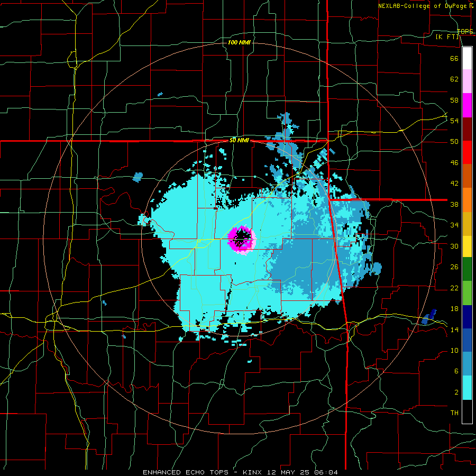The image size is (476, 476).
Task: Click the navy swatch between 14 and 18
Action: 467,317
